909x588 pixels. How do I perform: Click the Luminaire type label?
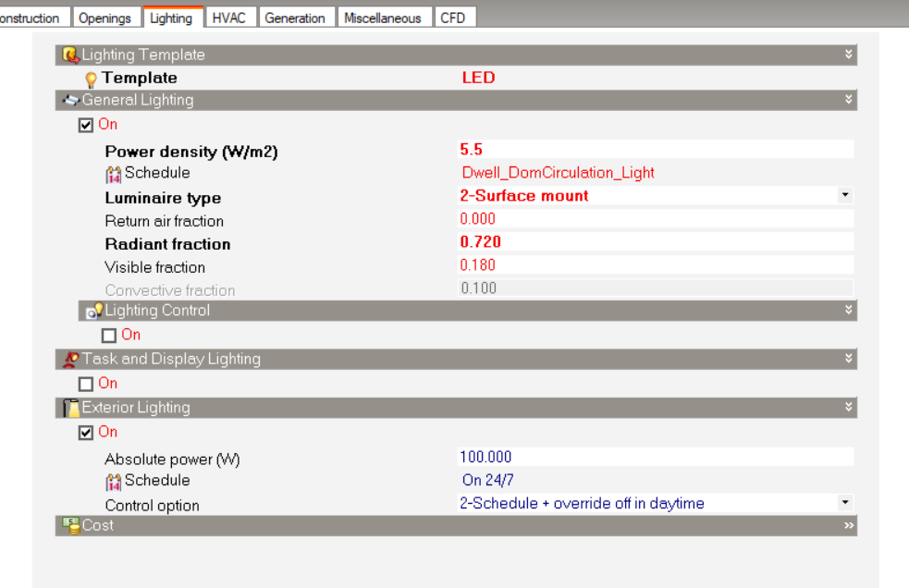[163, 199]
